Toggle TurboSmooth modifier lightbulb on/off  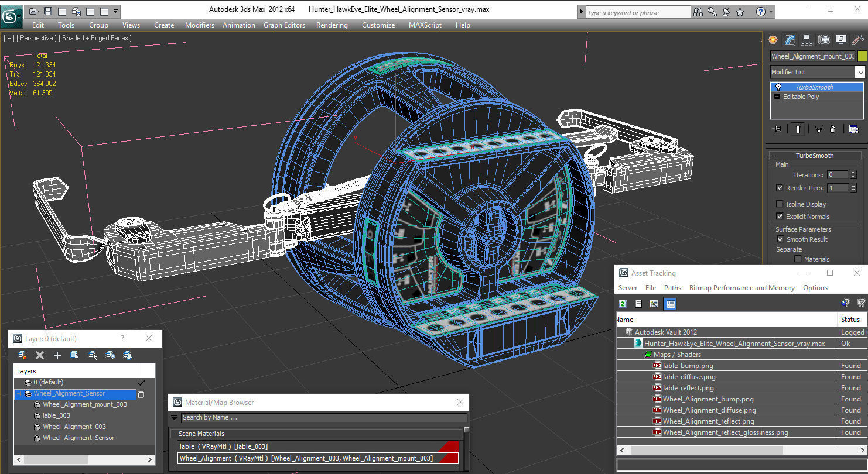(778, 87)
